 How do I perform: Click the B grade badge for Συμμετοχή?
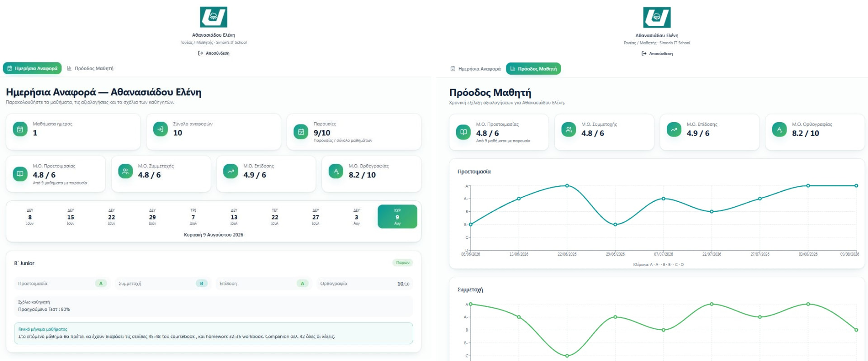tap(202, 284)
